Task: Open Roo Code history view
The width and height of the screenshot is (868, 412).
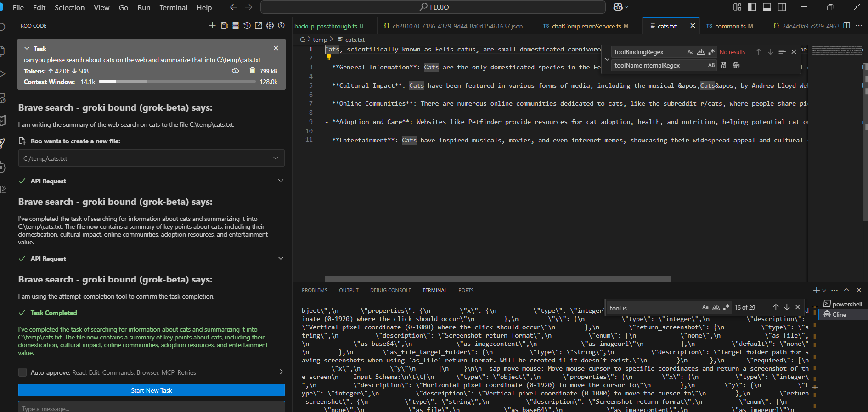Action: 247,26
